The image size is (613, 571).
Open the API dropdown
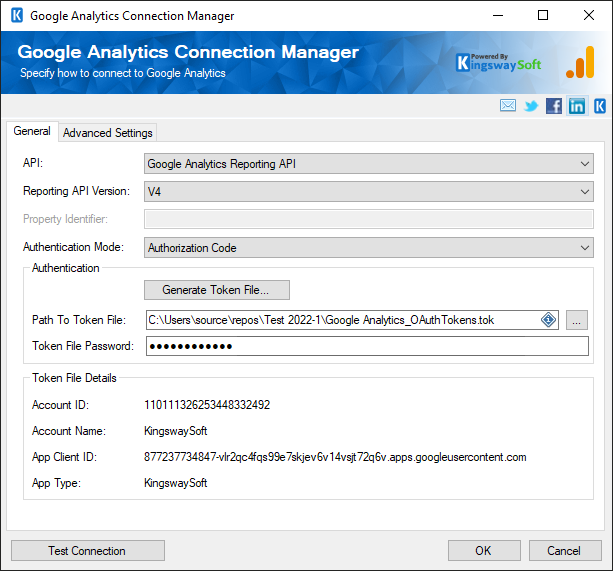(x=369, y=164)
